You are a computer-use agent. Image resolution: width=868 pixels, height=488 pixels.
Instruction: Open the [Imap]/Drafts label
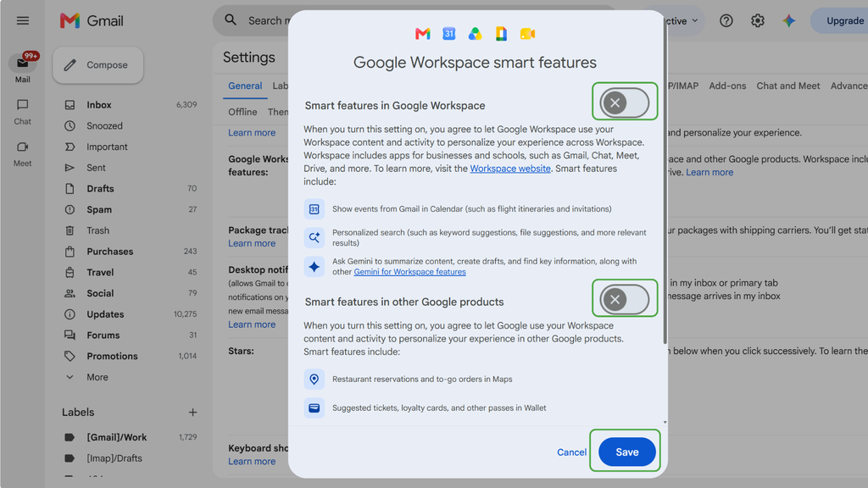point(131,458)
